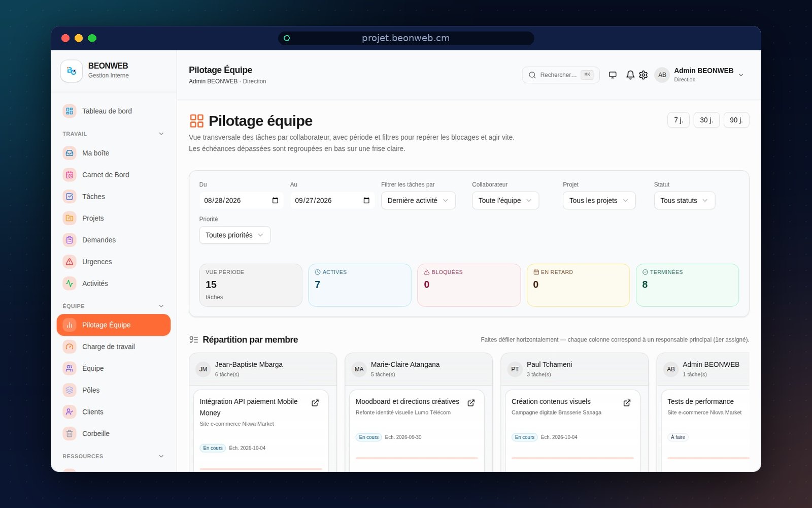Collapse the TRAVAIL sidebar section
Screen dimensions: 812x508
tap(161, 134)
